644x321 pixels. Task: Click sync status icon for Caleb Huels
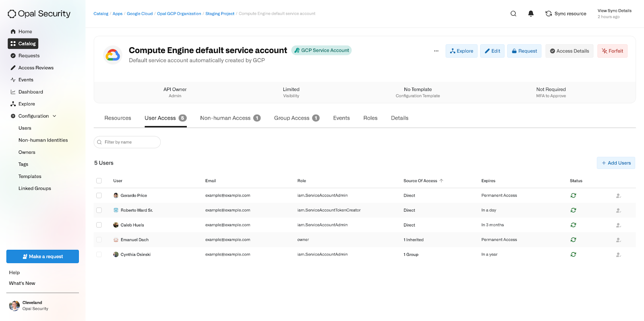click(573, 225)
